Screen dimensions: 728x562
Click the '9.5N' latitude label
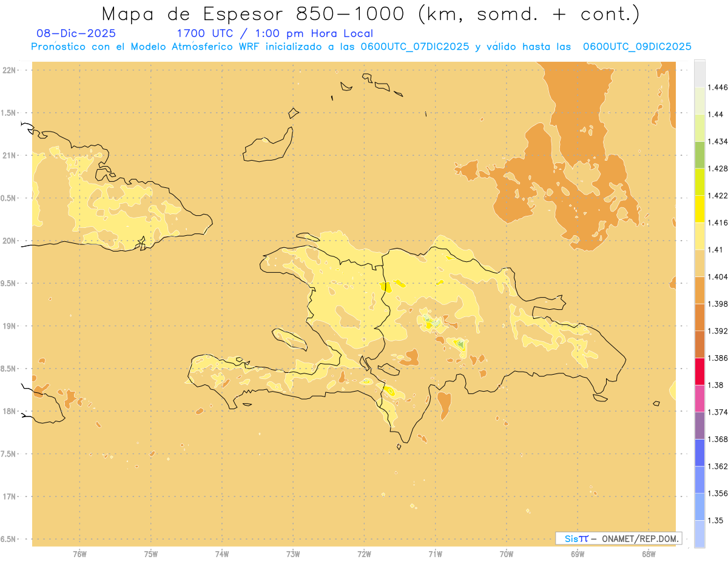(9, 284)
